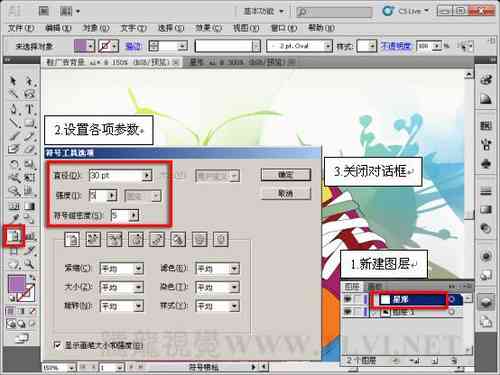Toggle visibility eye of bottom layer 图层 1
Image resolution: width=500 pixels, height=375 pixels.
[348, 312]
